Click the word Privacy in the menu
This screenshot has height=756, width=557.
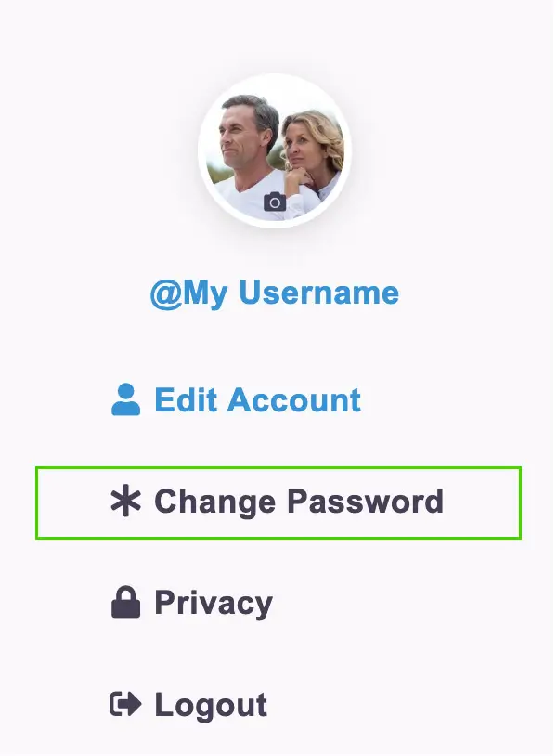click(214, 604)
